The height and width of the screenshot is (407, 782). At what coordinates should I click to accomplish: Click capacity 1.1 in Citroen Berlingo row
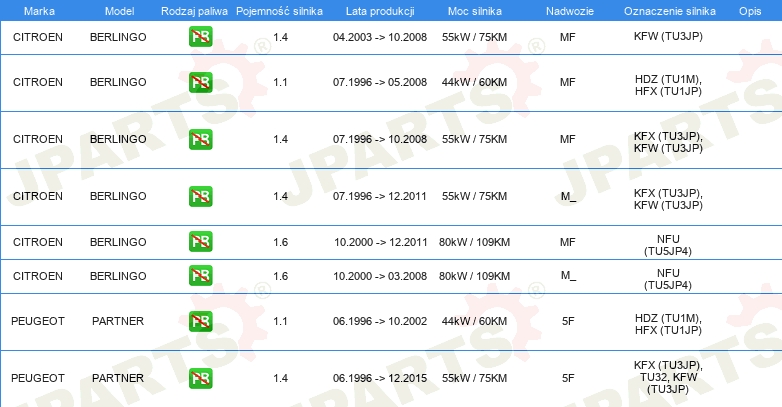coord(280,82)
